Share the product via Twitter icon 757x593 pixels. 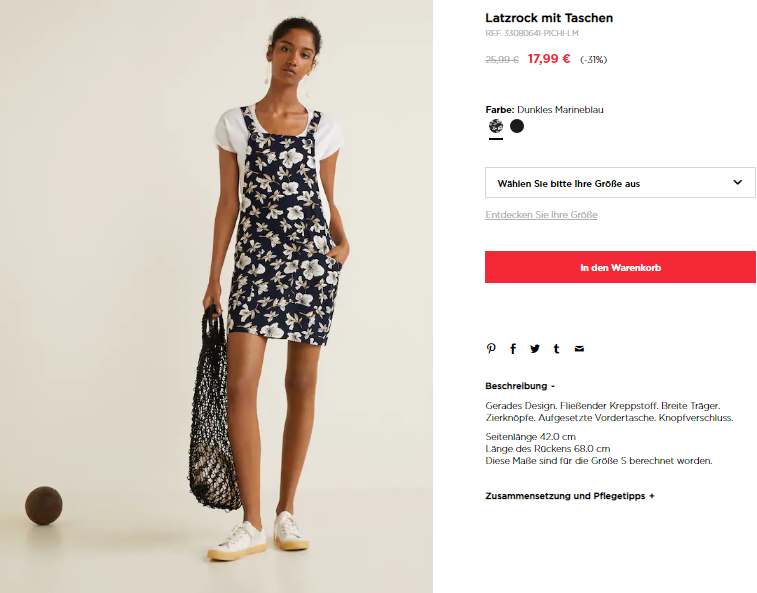point(534,349)
